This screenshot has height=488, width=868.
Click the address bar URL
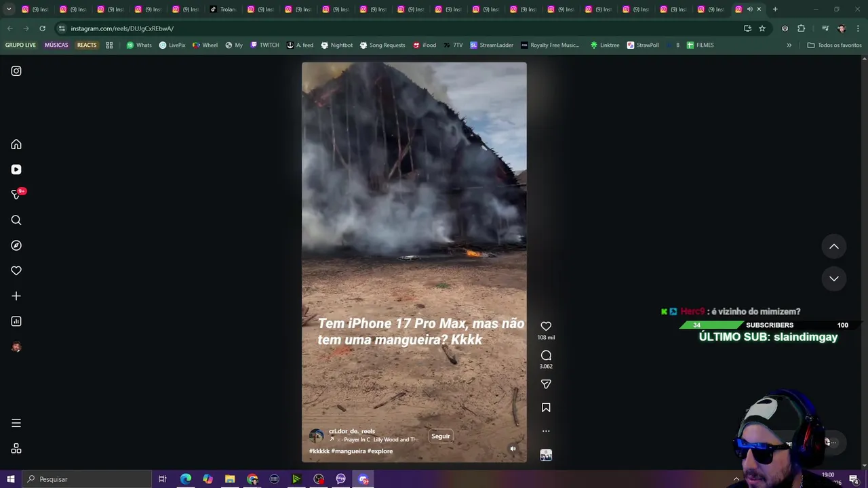122,28
